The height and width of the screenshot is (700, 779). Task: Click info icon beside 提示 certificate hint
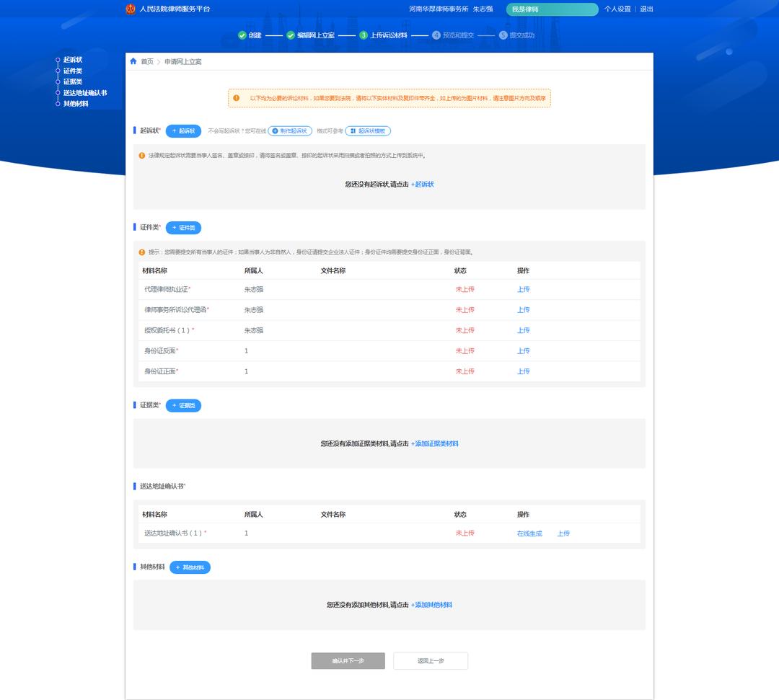pos(142,253)
